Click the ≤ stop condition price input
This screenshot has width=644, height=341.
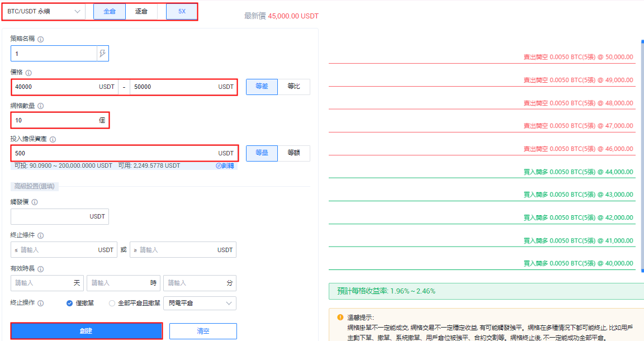(64, 250)
